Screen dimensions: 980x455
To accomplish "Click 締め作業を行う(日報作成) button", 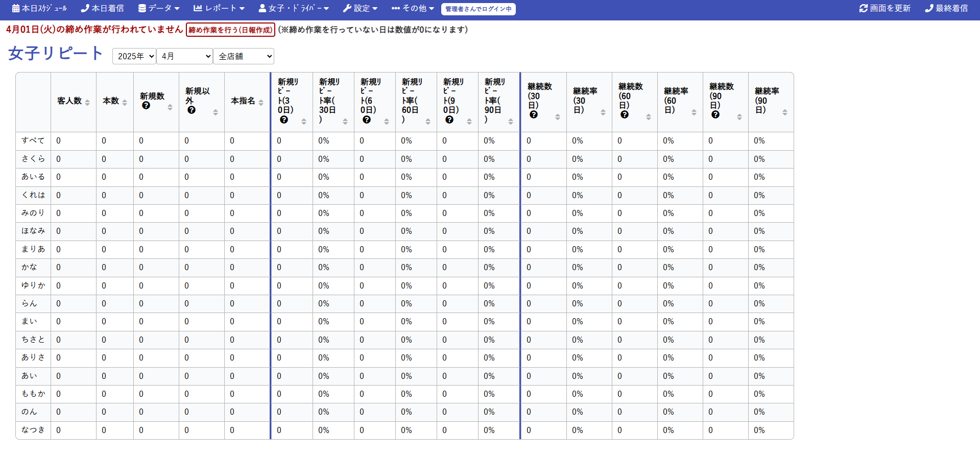I will pyautogui.click(x=230, y=30).
